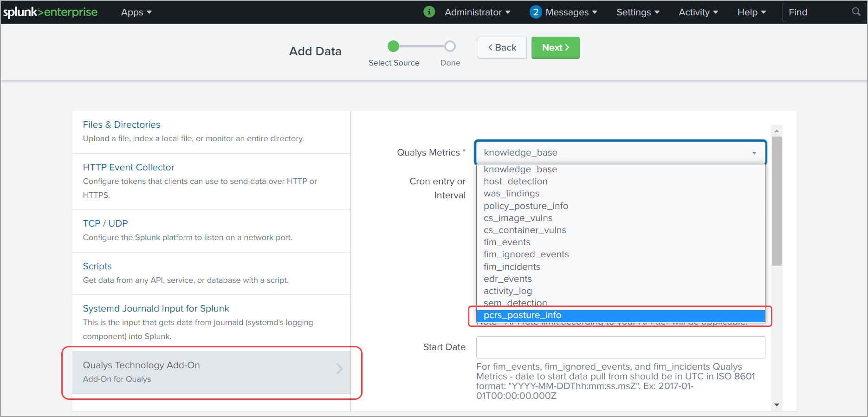Select pcrs_posture_info from the list
The width and height of the screenshot is (868, 417).
point(522,315)
